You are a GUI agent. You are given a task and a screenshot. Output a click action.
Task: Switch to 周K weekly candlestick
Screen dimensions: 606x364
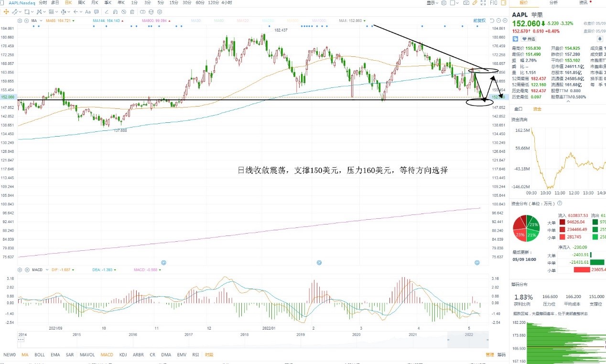[x=81, y=3]
